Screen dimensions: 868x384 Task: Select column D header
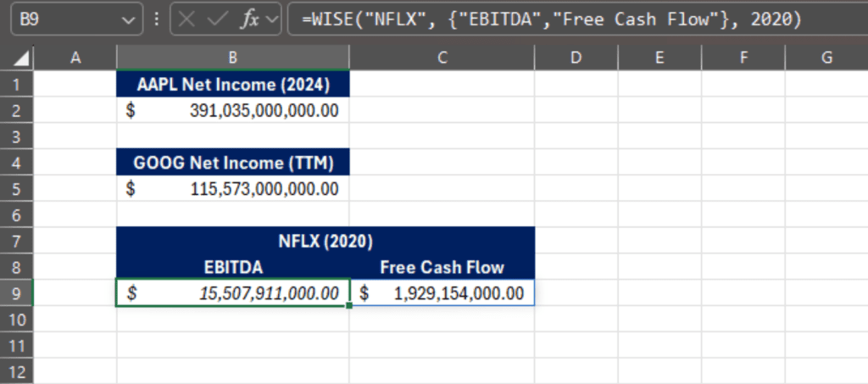click(x=576, y=58)
